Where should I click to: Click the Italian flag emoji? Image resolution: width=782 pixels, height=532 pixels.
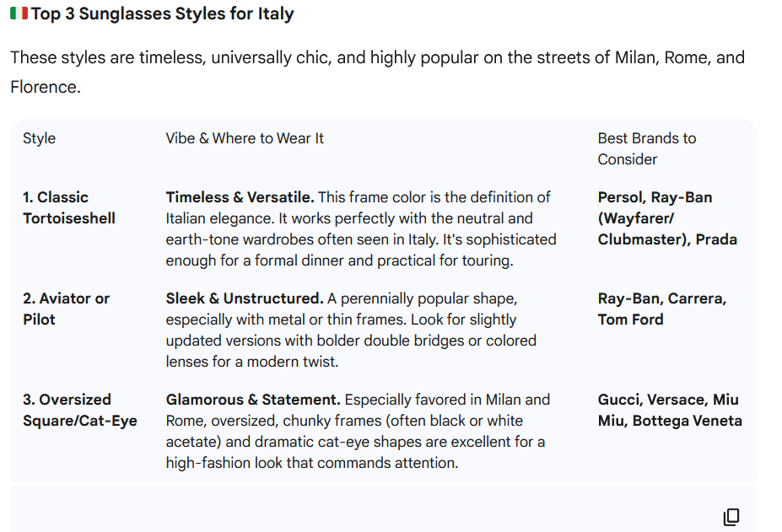click(19, 13)
